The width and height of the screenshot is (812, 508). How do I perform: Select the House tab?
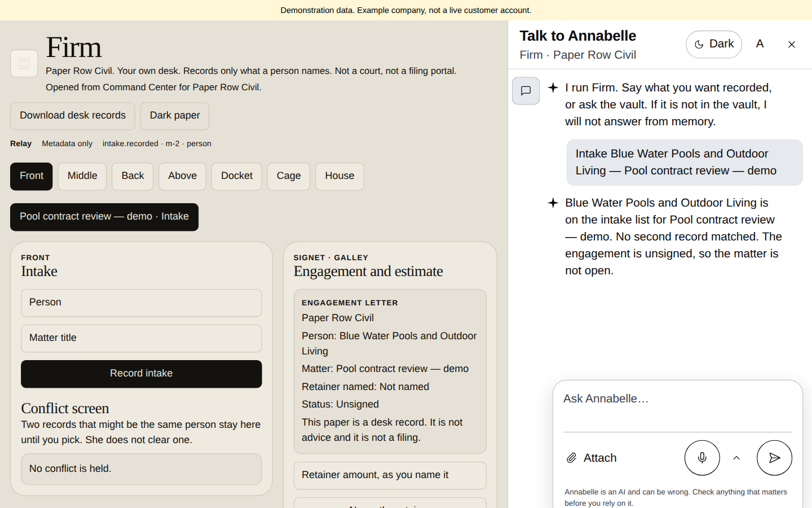tap(339, 176)
